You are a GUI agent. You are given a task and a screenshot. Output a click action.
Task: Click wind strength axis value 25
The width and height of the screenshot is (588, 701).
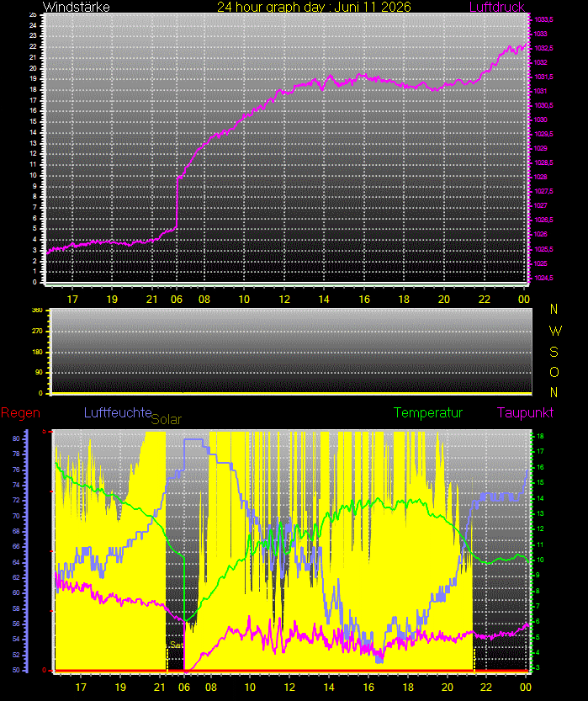pos(33,15)
